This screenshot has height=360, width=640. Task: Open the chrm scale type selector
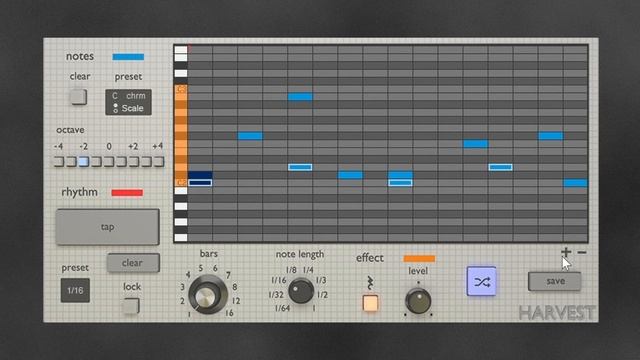136,96
